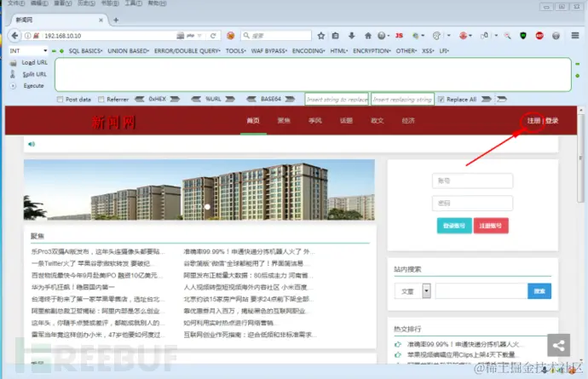Screen dimensions: 588x379
Task: Expand the UNION BASED menu
Action: click(128, 51)
